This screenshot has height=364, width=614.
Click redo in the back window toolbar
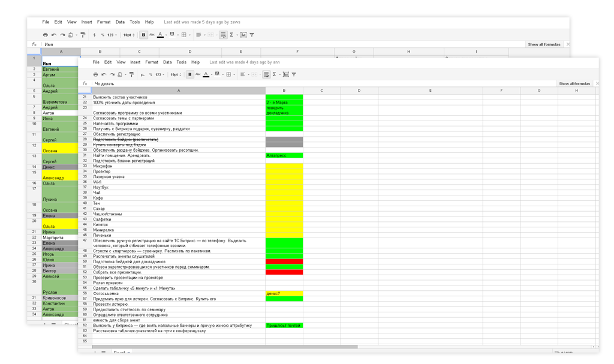point(62,35)
